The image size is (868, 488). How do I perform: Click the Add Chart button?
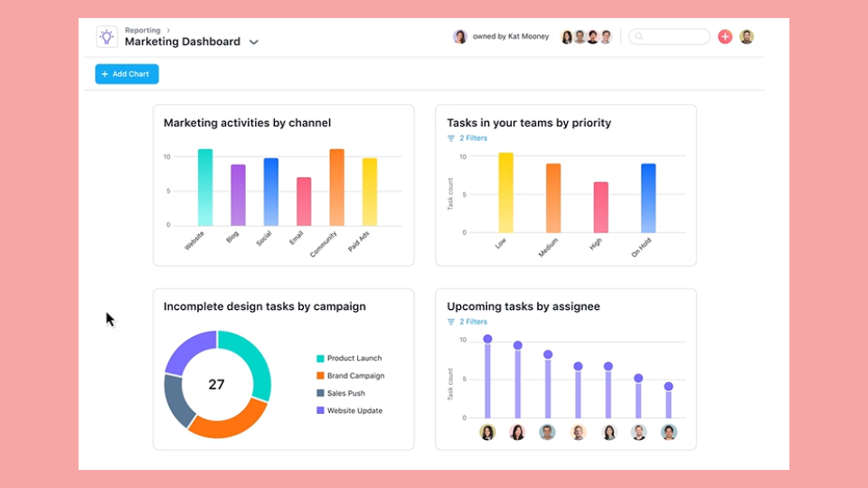[127, 74]
